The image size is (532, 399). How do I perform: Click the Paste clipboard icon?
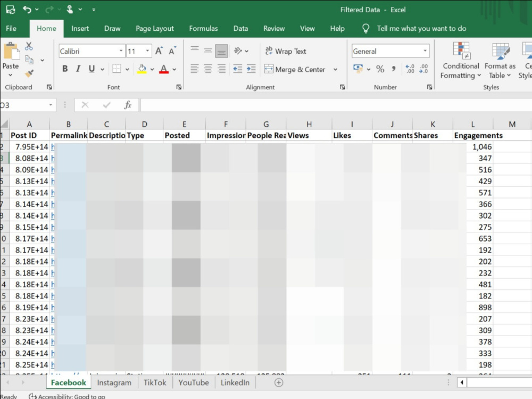pos(11,51)
